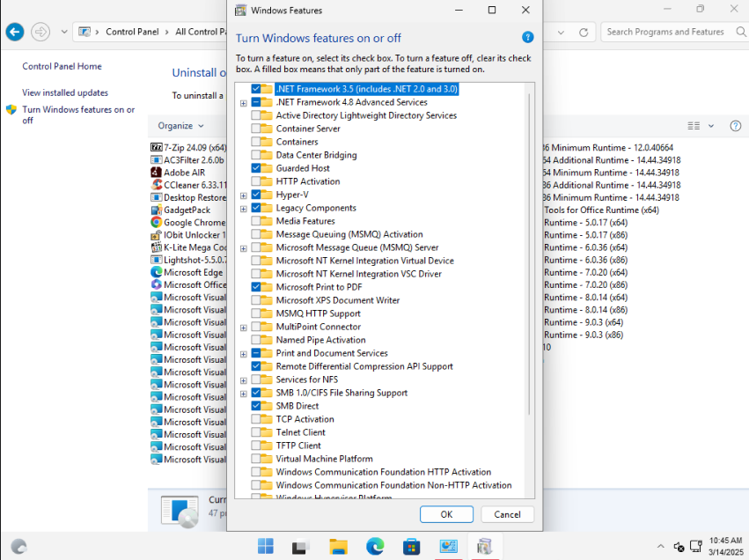Uncheck the Guarded Host checkbox
749x560 pixels.
[255, 168]
